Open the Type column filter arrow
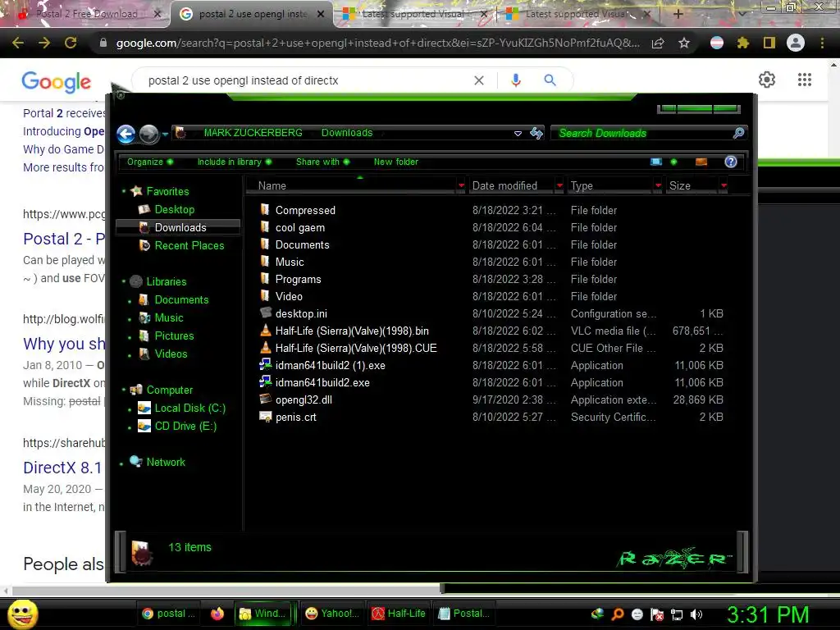840x630 pixels. 658,186
